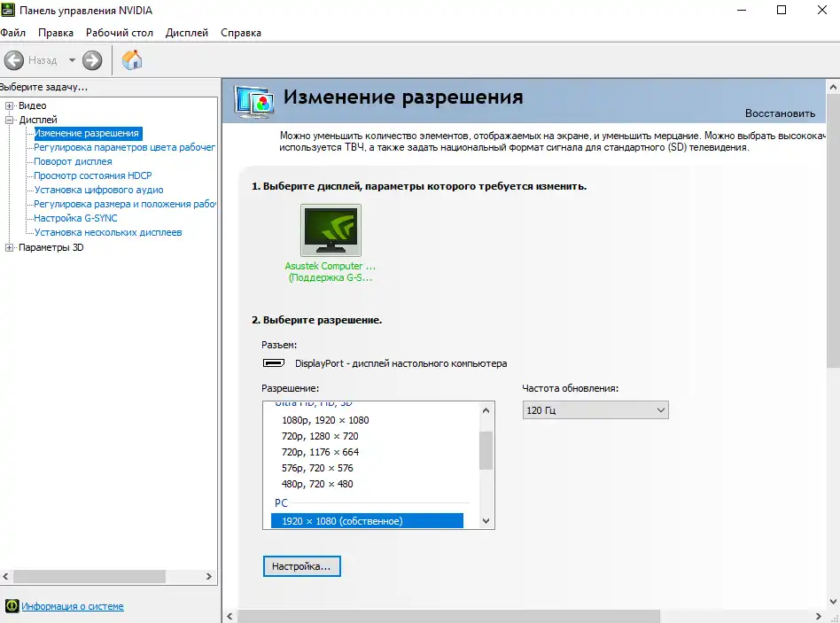This screenshot has height=623, width=840.
Task: Click the main panel scroll-up arrow
Action: click(833, 87)
